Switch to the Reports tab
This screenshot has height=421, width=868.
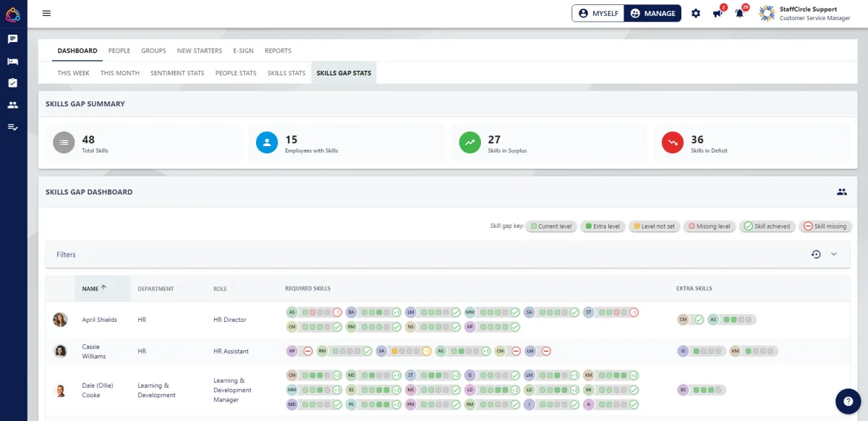(x=278, y=51)
